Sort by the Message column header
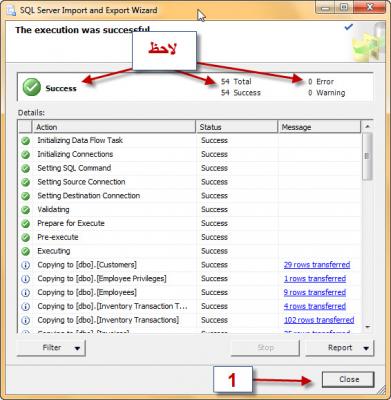 click(319, 127)
